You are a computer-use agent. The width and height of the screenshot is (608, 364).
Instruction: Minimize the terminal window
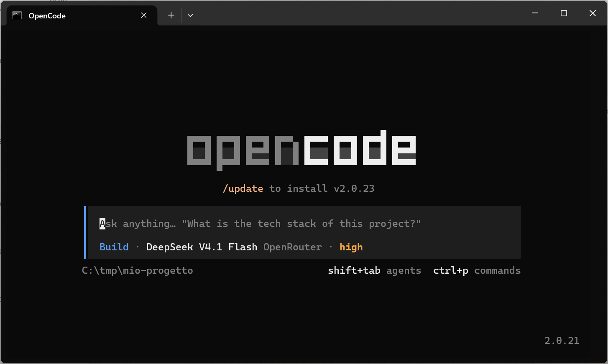point(535,13)
